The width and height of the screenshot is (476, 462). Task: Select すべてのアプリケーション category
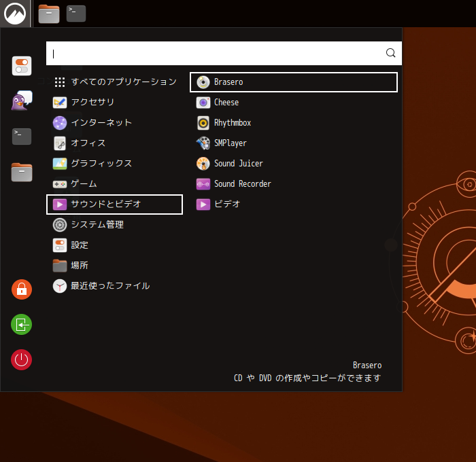point(114,82)
